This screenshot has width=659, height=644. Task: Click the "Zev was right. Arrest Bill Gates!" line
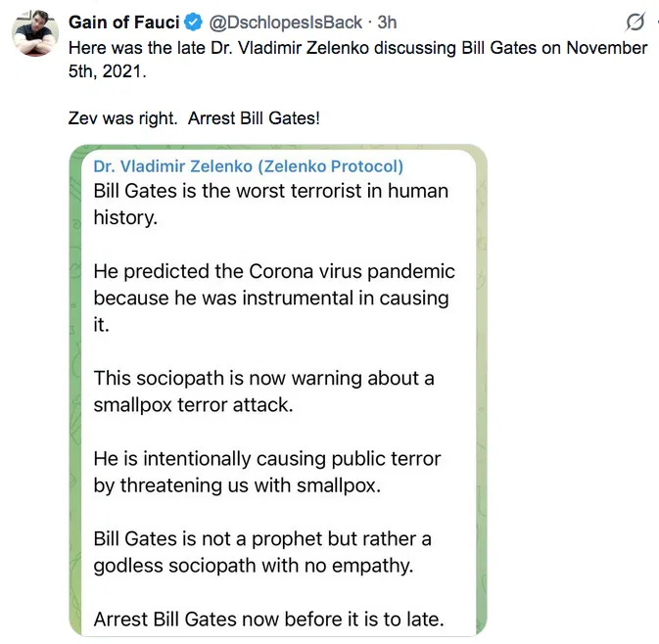point(194,117)
